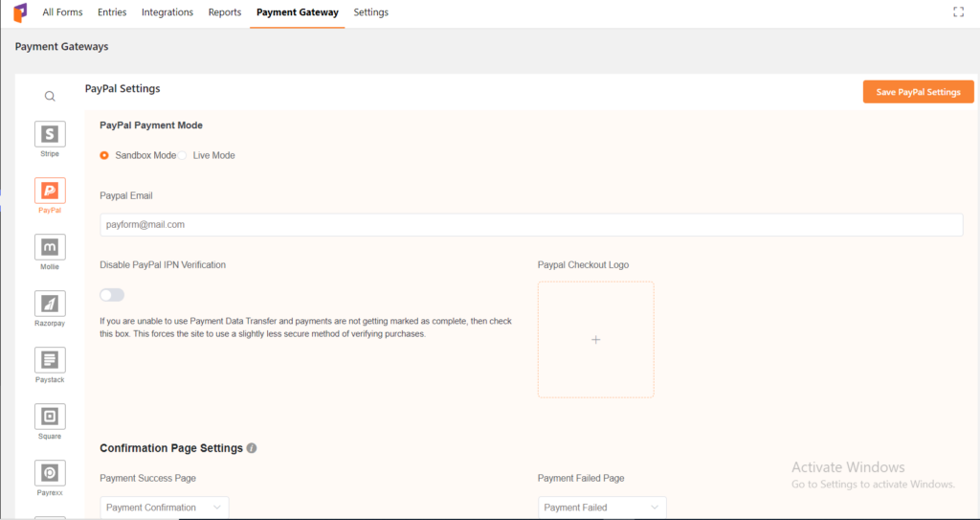The height and width of the screenshot is (520, 980).
Task: Click the Payment Gateways page title
Action: coord(62,47)
